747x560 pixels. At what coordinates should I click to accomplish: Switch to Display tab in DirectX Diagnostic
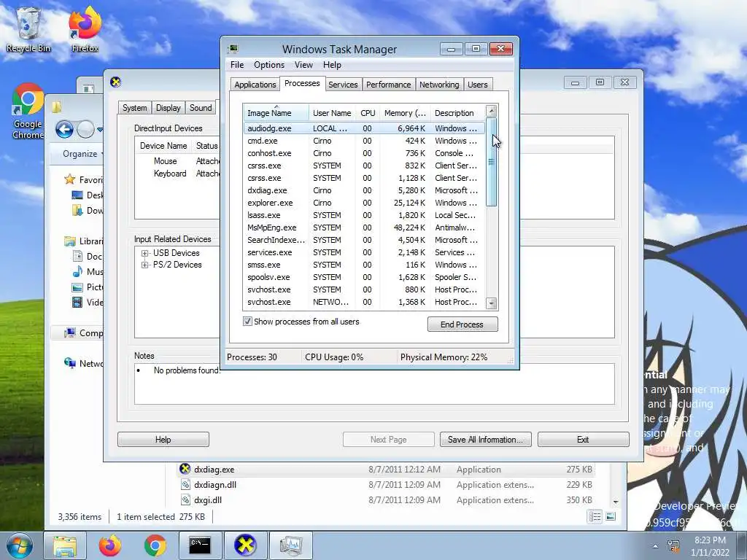(x=169, y=108)
